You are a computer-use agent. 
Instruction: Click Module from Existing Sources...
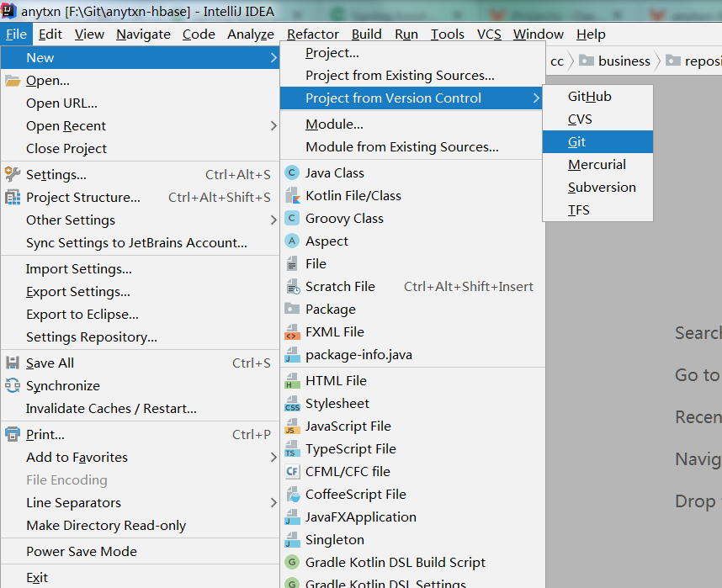pos(412,147)
